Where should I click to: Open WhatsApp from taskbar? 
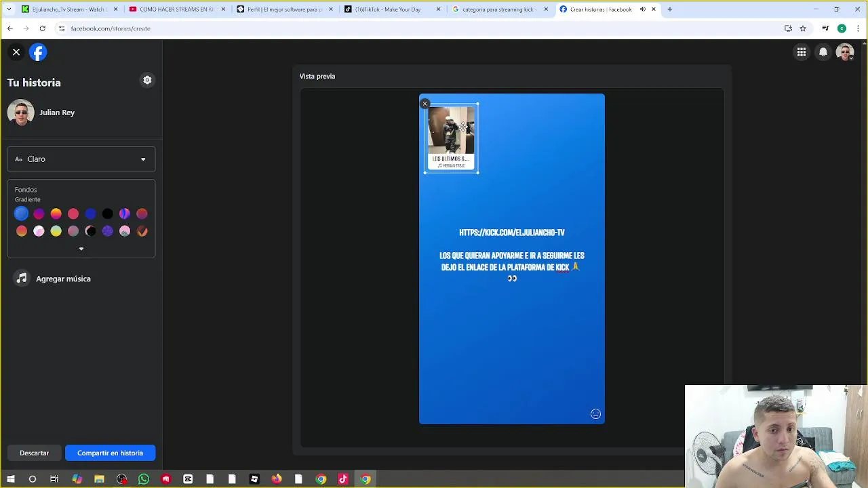144,479
